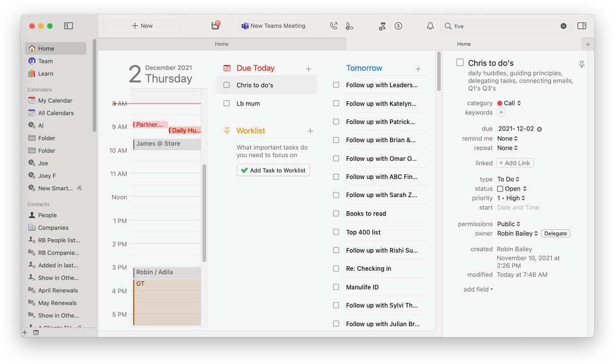Click the Due Today calendar icon
This screenshot has width=615, height=364.
[x=227, y=68]
